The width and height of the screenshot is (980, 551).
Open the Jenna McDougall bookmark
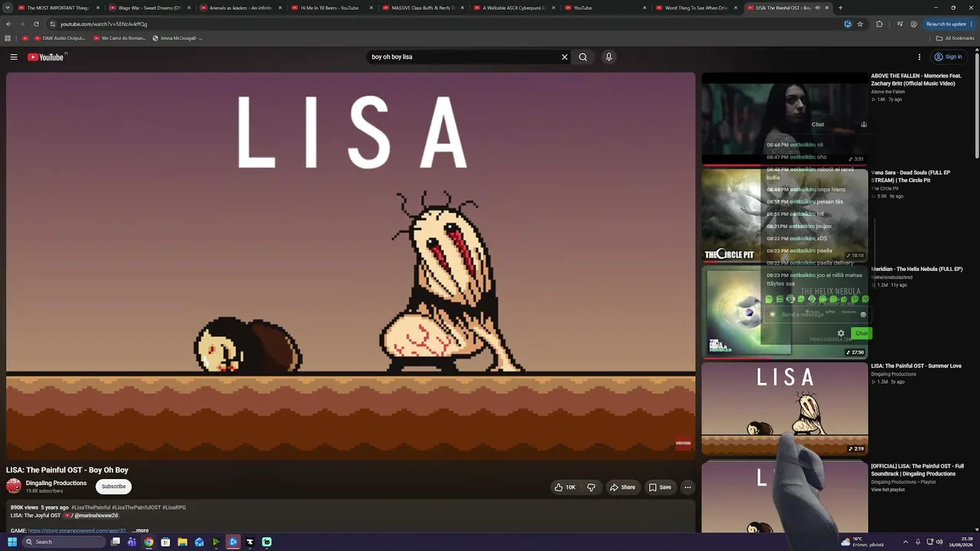click(x=177, y=38)
